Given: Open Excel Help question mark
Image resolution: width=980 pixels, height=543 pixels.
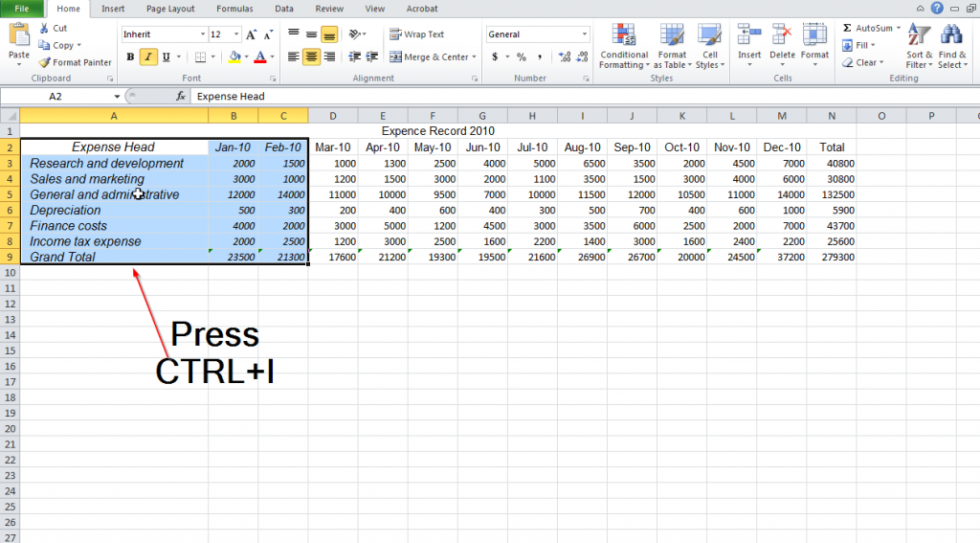Looking at the screenshot, I should click(936, 8).
